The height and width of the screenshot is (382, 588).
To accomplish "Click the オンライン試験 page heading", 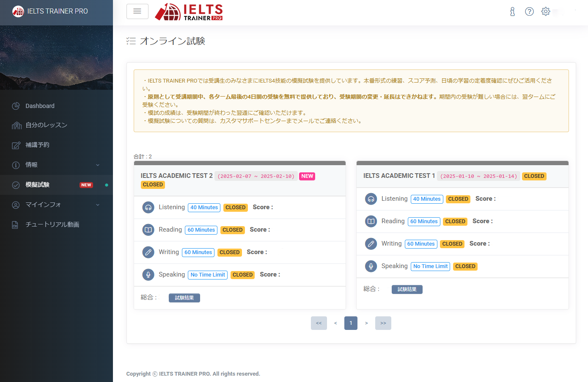I will tap(173, 41).
